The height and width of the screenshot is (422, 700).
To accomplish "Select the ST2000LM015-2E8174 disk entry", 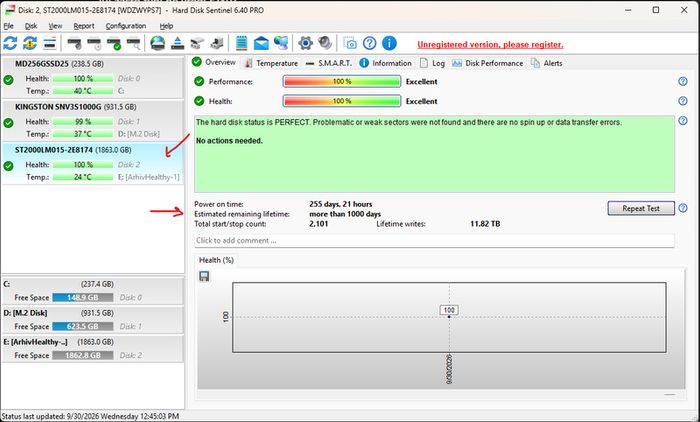I will [92, 163].
